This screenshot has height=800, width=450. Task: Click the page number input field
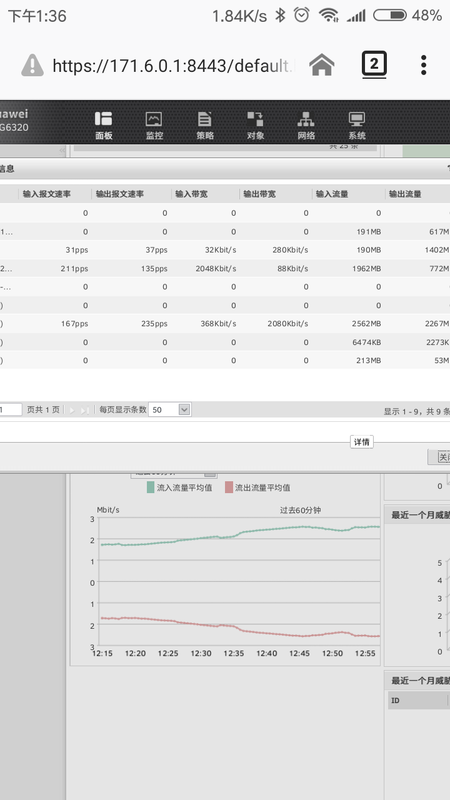[11, 409]
